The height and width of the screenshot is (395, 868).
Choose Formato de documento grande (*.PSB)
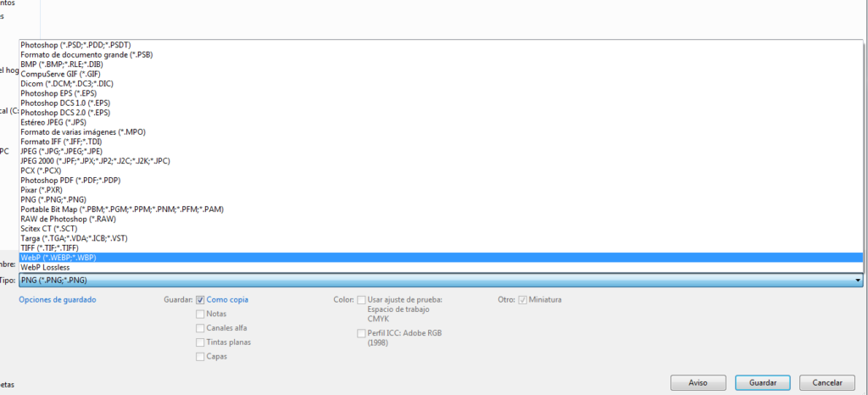441,55
